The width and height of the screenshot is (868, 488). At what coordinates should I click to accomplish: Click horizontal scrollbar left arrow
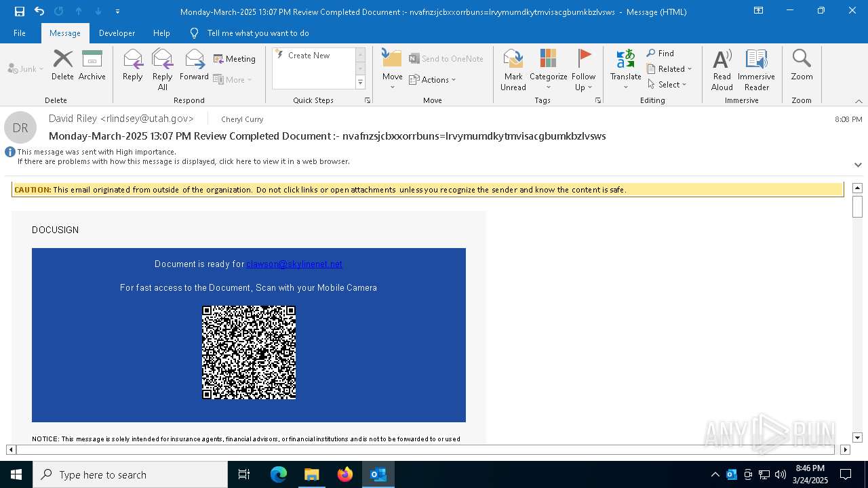(11, 449)
